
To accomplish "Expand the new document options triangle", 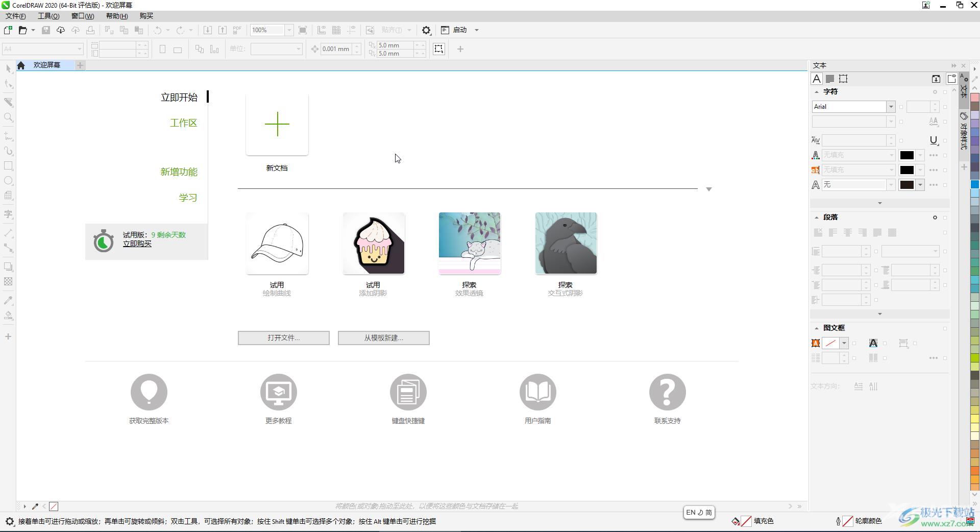I will point(709,189).
